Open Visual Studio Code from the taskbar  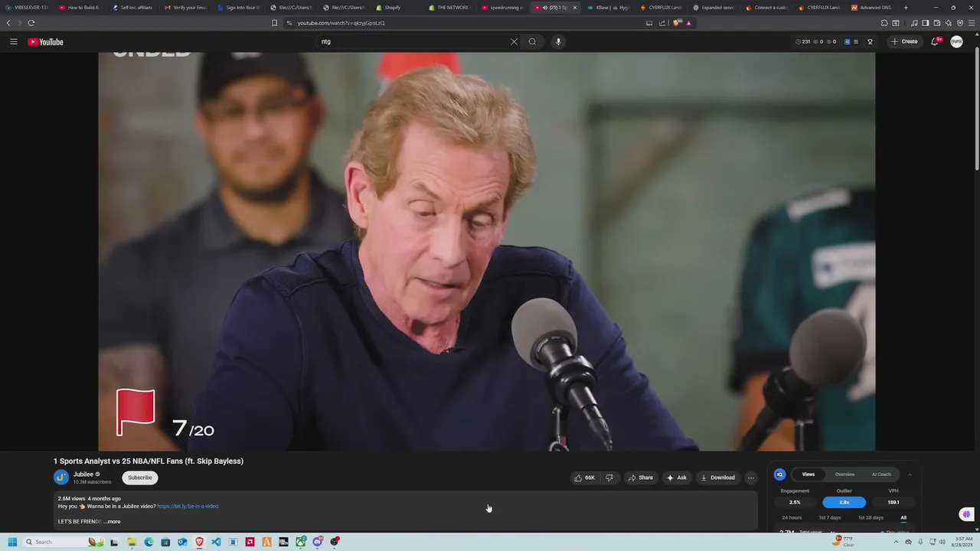pyautogui.click(x=216, y=542)
